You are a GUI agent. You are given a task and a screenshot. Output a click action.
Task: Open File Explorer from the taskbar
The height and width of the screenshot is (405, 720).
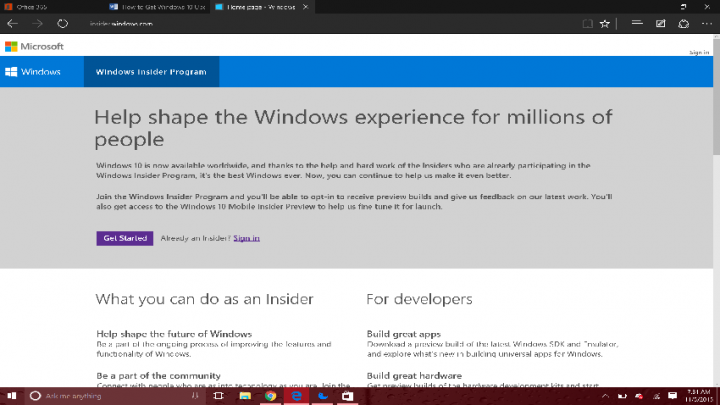pos(245,396)
